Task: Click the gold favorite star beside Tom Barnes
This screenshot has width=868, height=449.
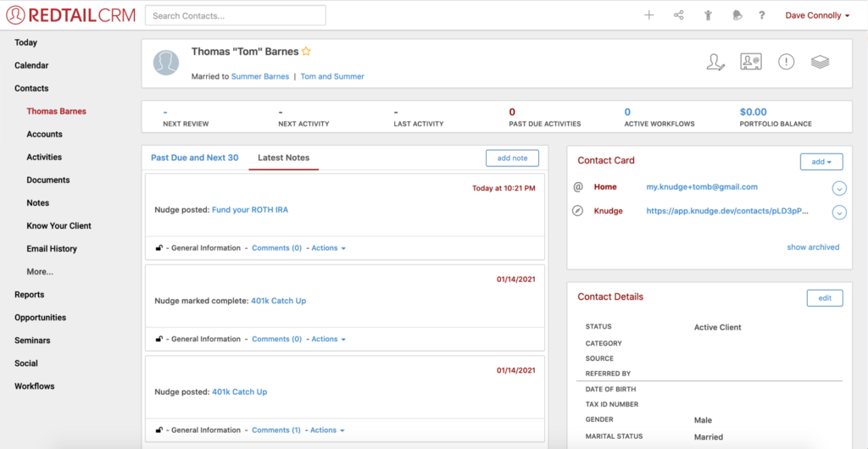Action: 306,52
